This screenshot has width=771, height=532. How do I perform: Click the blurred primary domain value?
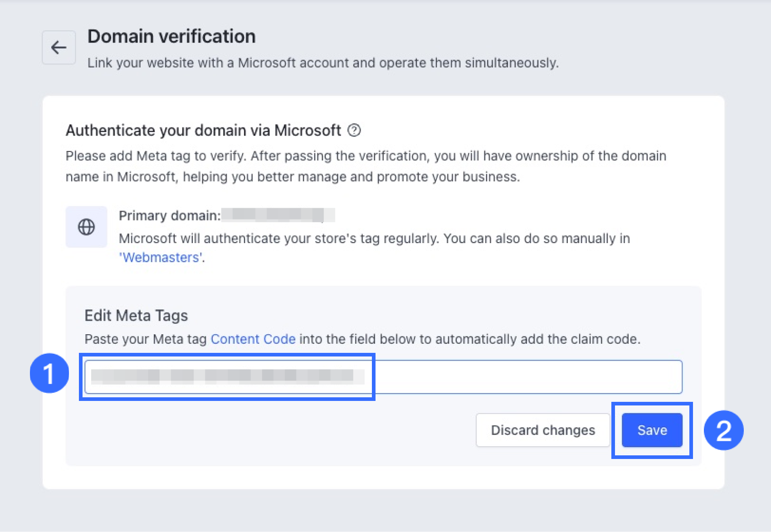pyautogui.click(x=278, y=215)
